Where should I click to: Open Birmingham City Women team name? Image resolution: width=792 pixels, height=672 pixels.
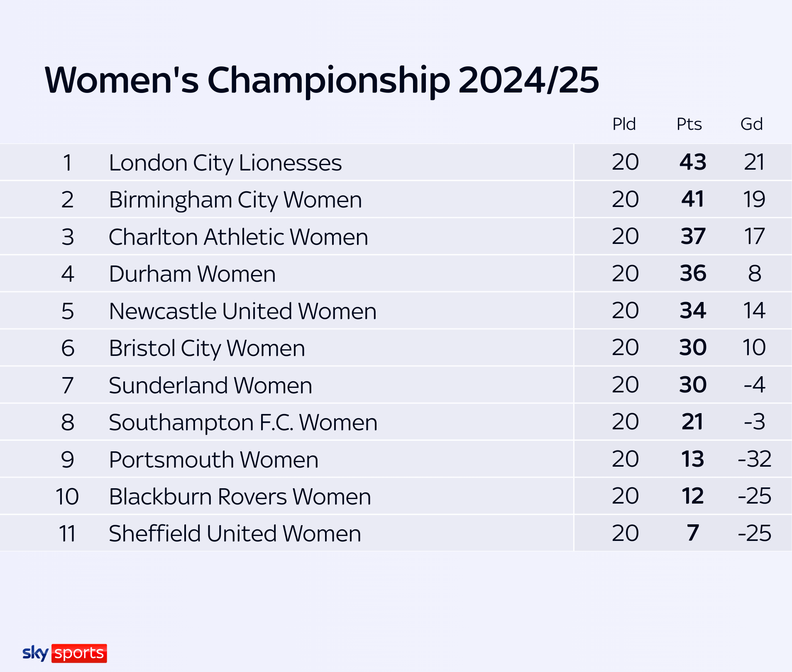tap(235, 200)
